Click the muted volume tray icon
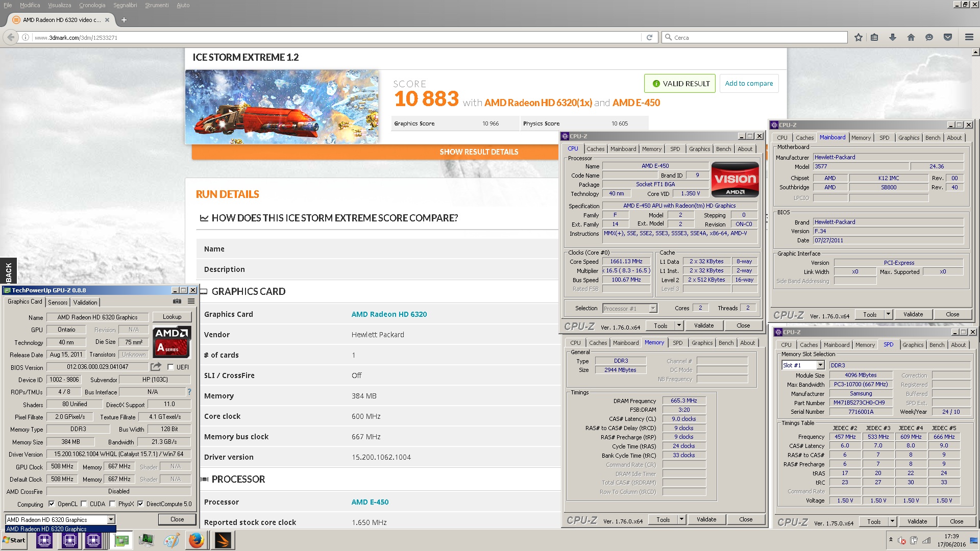Viewport: 980px width, 551px height. (x=902, y=541)
